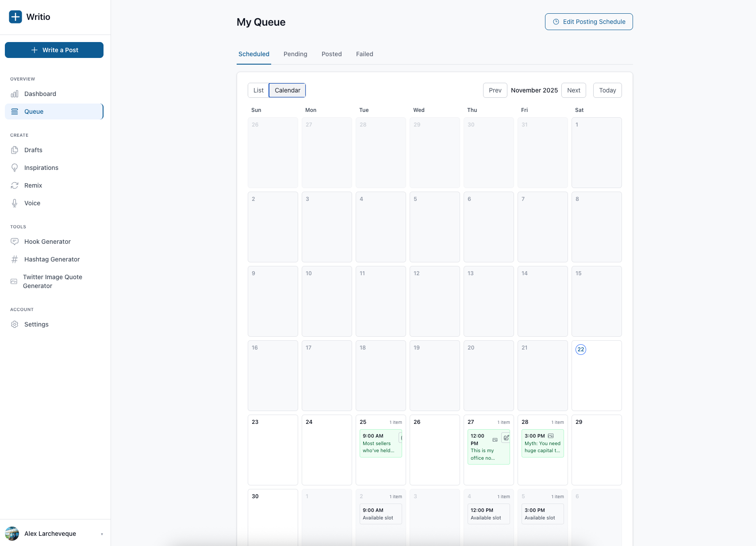Viewport: 756px width, 546px height.
Task: Switch to the Pending tab
Action: (295, 54)
